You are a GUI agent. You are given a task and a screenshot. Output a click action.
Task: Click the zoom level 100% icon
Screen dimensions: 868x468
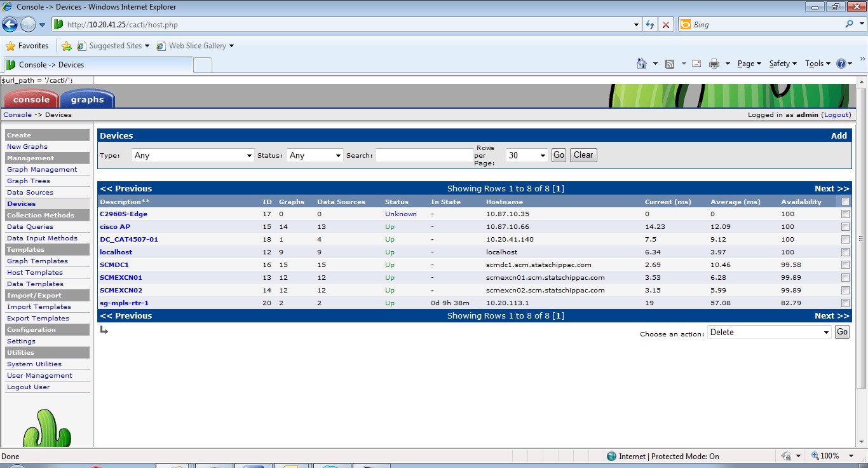816,456
